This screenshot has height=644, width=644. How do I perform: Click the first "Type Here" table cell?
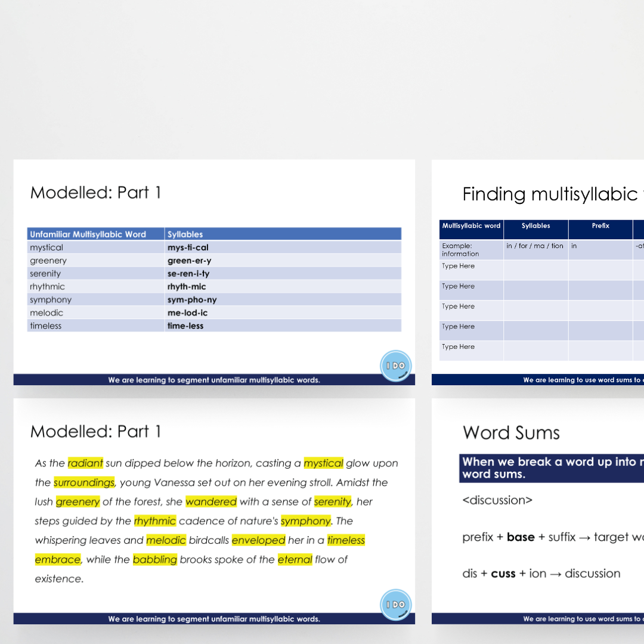(x=458, y=266)
